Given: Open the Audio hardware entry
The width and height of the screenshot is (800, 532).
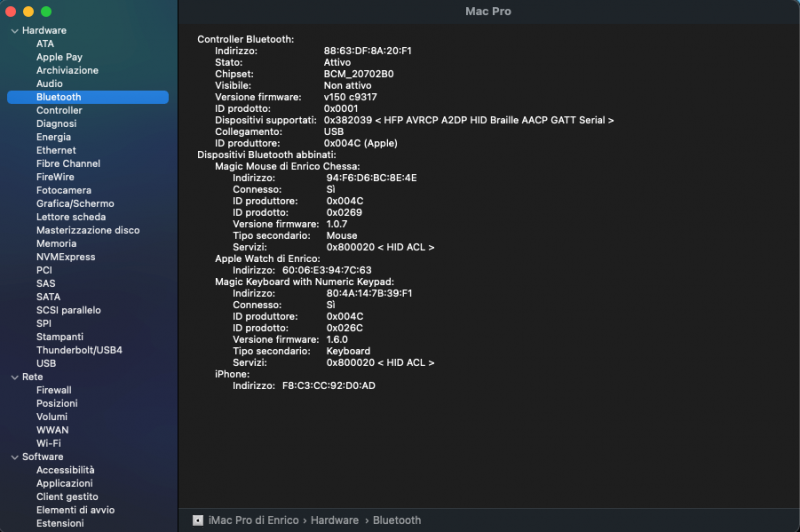Looking at the screenshot, I should tap(49, 84).
